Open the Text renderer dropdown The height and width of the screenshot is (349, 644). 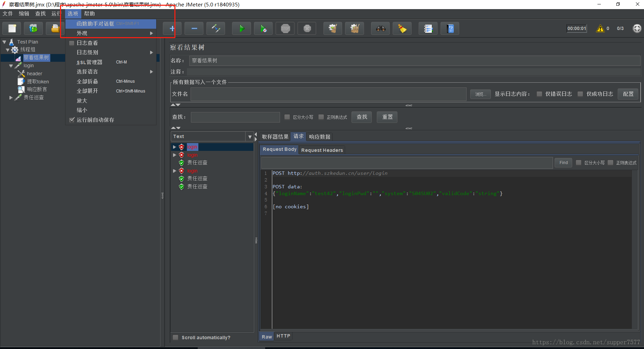point(250,137)
